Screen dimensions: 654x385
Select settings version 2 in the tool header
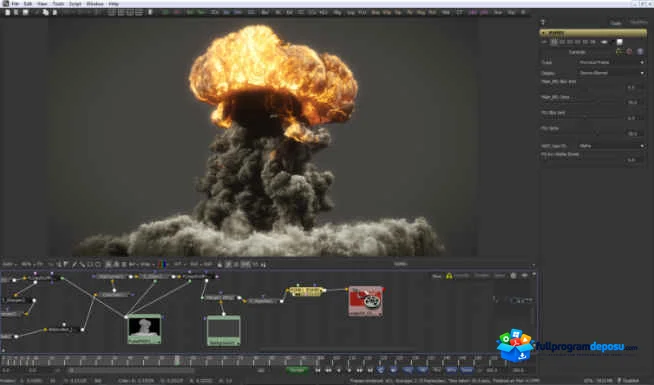[562, 42]
